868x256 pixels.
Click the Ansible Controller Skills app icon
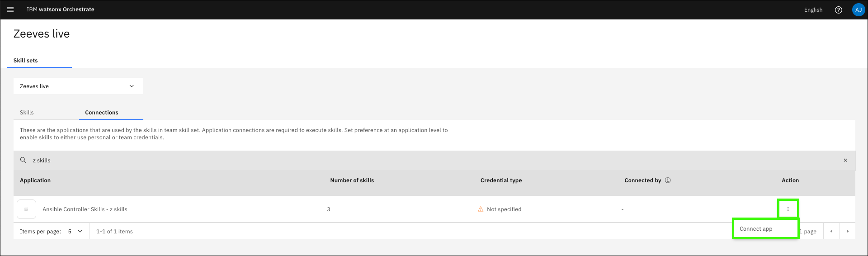[x=26, y=209]
